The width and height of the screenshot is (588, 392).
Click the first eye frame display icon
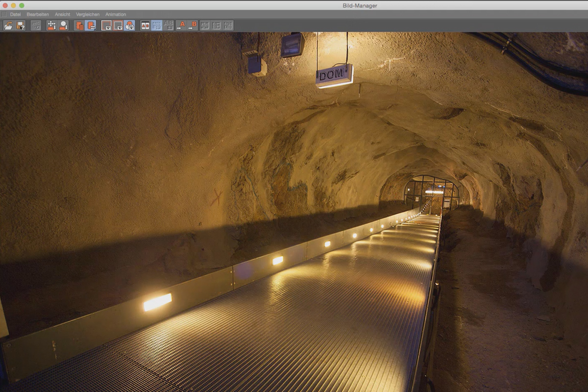click(106, 25)
